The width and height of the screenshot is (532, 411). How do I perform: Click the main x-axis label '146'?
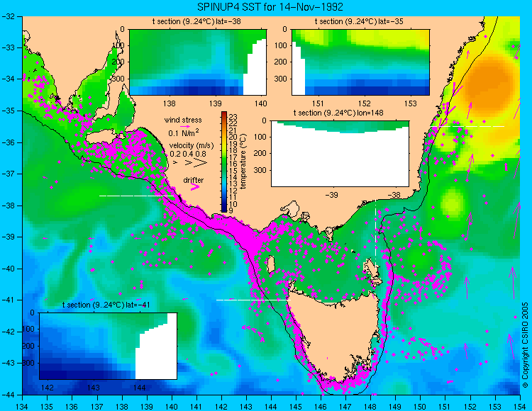321,406
